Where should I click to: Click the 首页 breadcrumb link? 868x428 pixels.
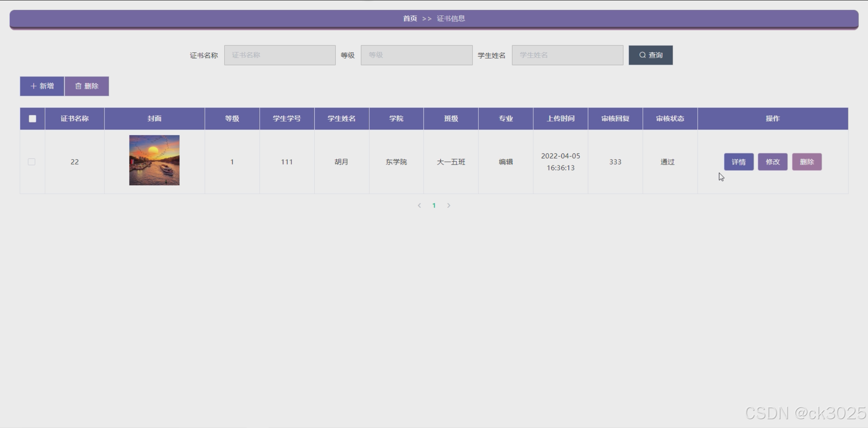tap(410, 18)
